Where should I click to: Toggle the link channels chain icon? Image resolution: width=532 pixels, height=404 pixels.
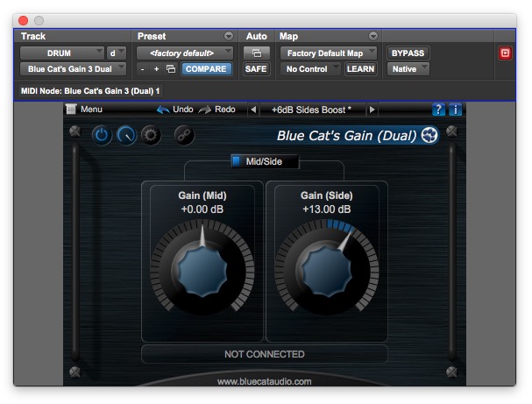point(184,136)
